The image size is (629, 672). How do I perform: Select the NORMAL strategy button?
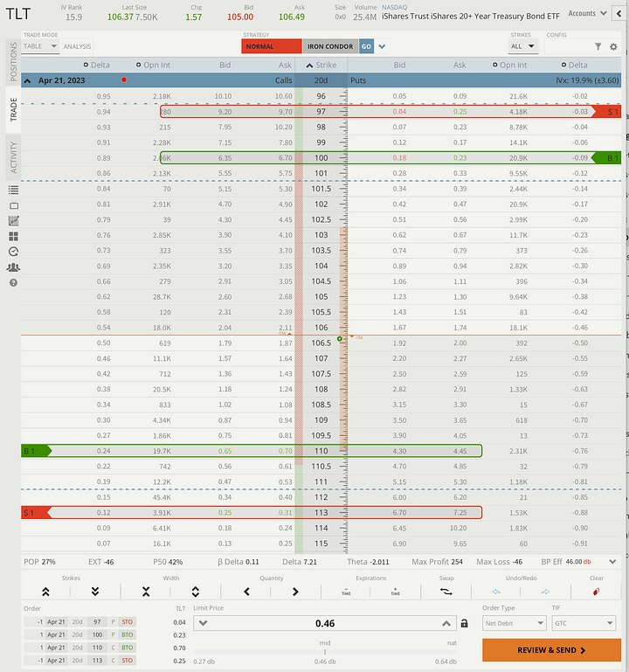click(272, 46)
